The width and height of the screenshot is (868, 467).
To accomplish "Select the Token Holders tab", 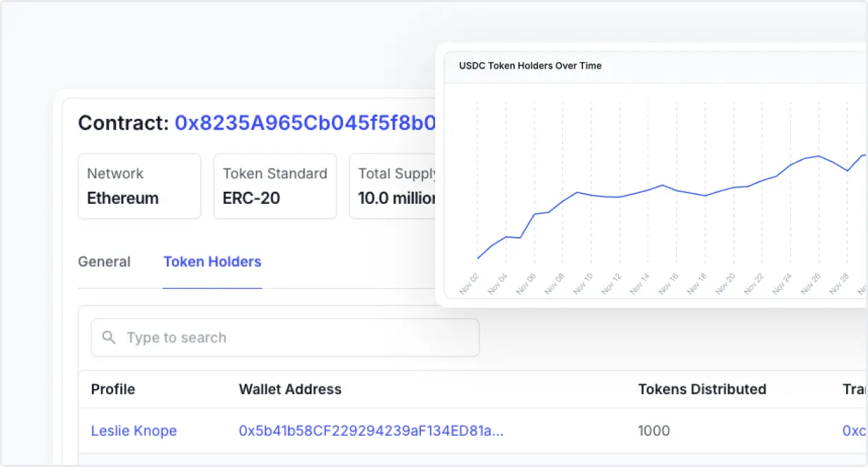I will (x=212, y=262).
